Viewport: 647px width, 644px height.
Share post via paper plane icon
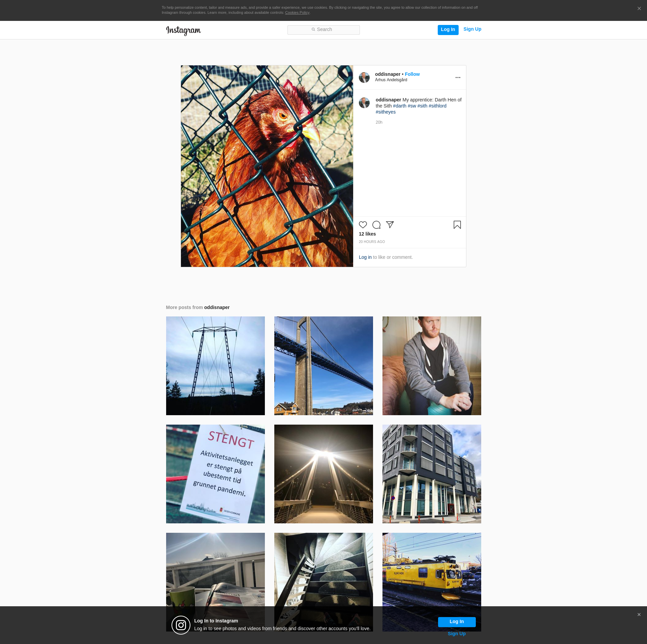[390, 225]
